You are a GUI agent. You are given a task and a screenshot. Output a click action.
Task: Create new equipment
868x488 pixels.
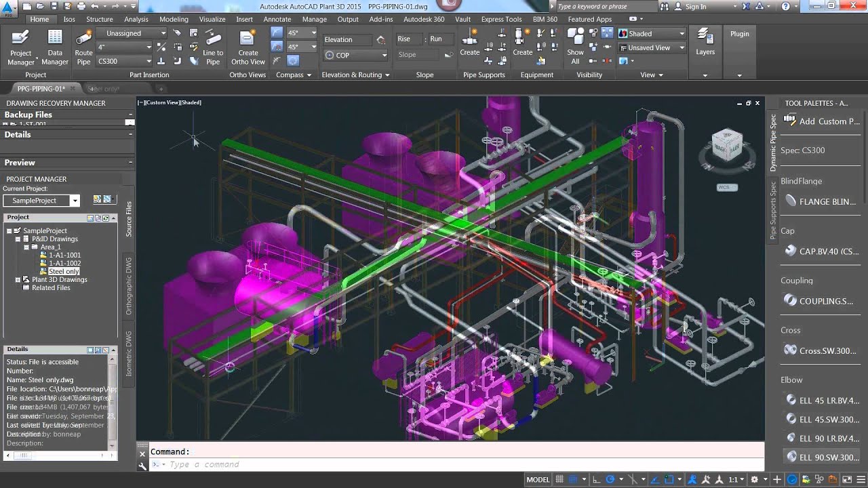[x=522, y=42]
